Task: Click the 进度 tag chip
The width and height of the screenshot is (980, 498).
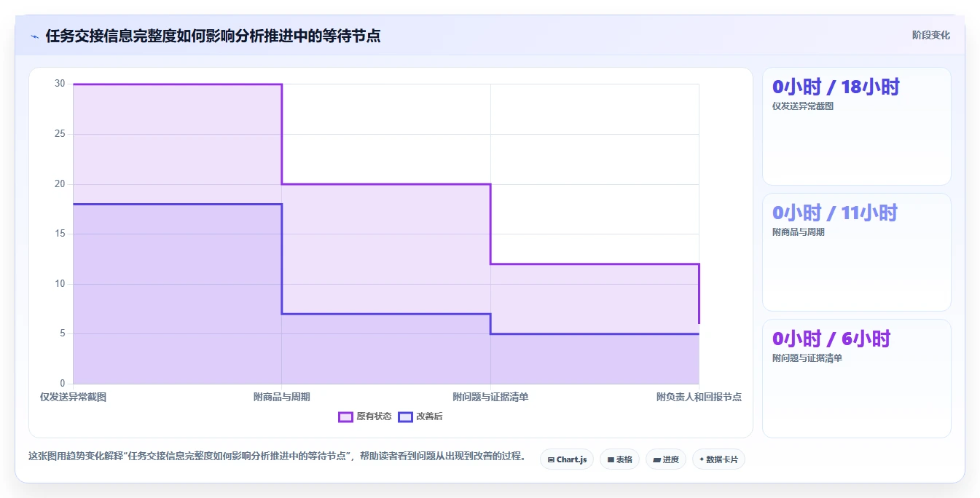Action: (666, 459)
